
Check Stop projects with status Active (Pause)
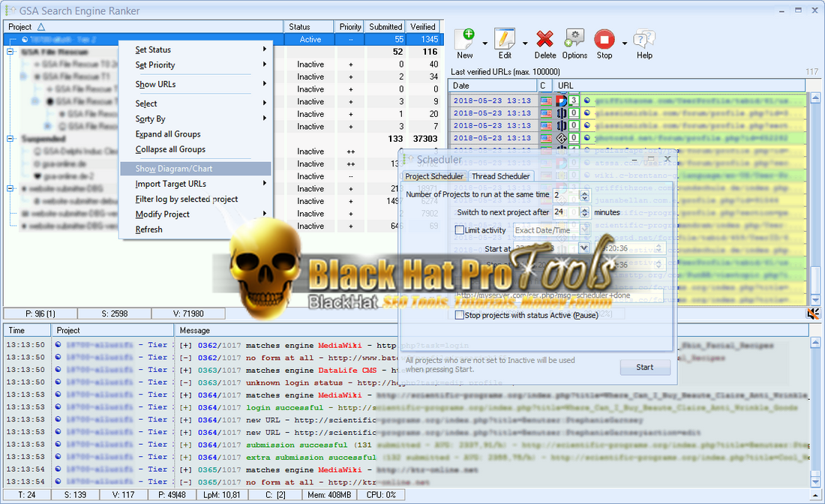coord(459,315)
